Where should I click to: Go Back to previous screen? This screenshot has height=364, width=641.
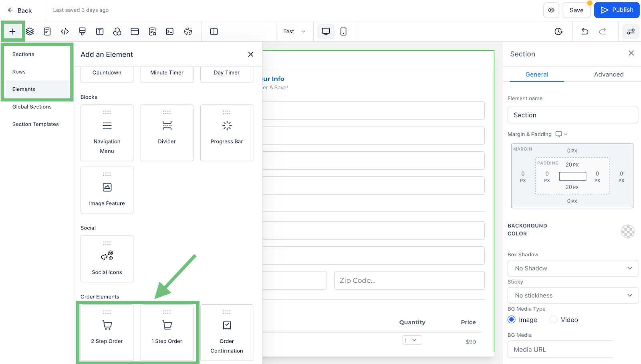point(19,10)
